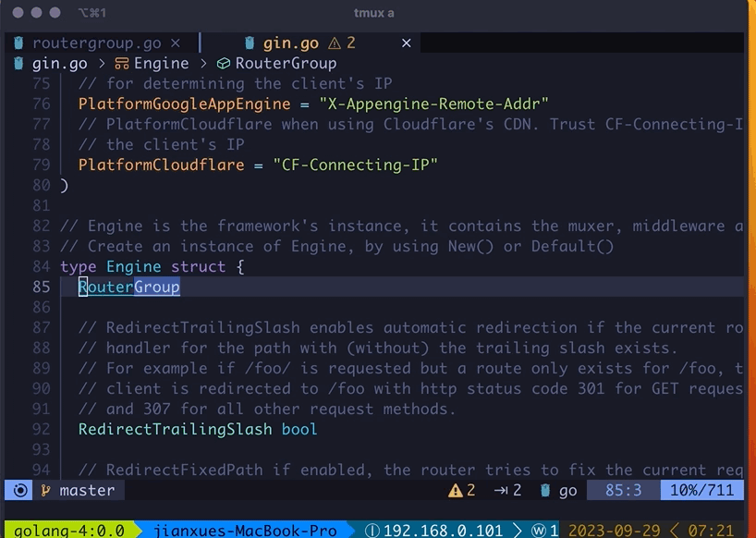Click the tab-indent icon in statusline
This screenshot has height=538, width=756.
click(501, 491)
